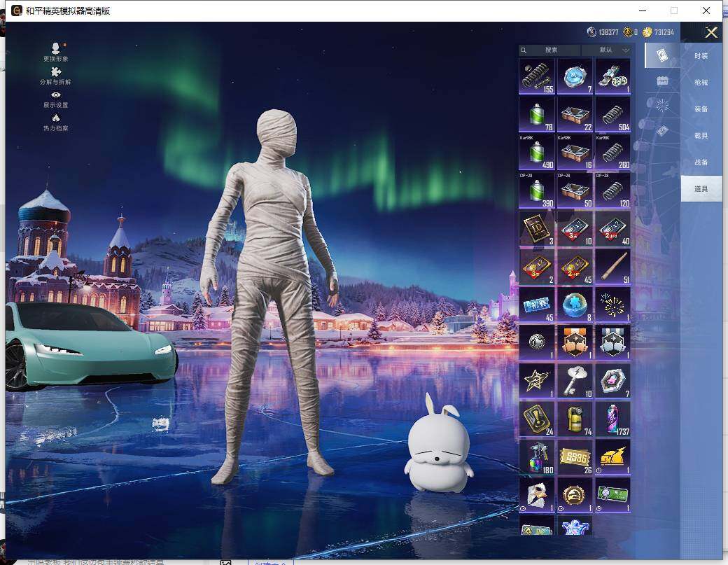Select the card sub-category icon
The height and width of the screenshot is (565, 728).
point(662,55)
